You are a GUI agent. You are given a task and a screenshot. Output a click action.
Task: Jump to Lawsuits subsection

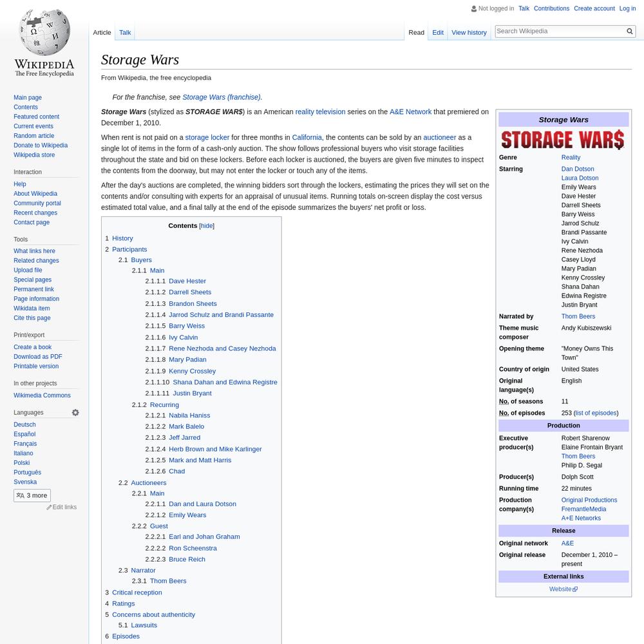[x=144, y=625]
